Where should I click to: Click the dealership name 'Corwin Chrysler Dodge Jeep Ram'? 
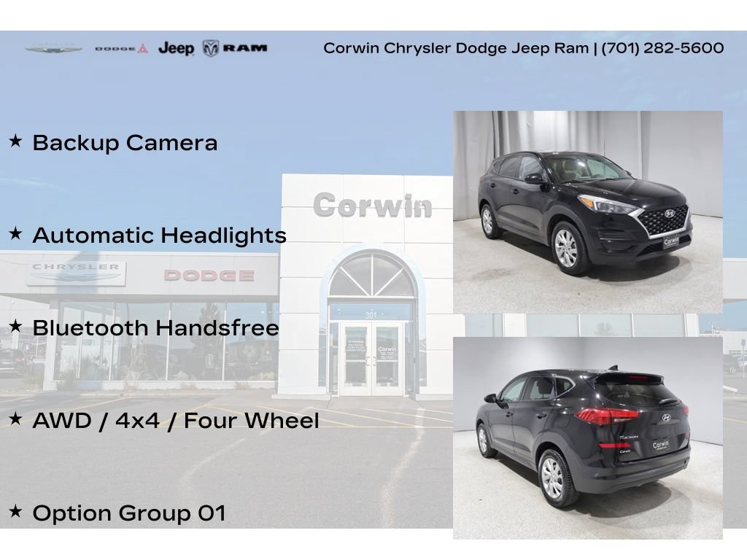[x=456, y=48]
